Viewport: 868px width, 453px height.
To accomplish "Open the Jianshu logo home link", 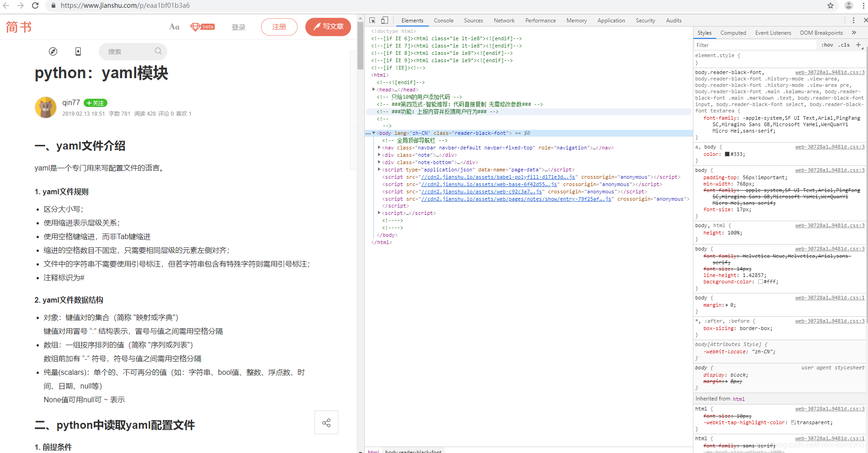I will pyautogui.click(x=19, y=27).
